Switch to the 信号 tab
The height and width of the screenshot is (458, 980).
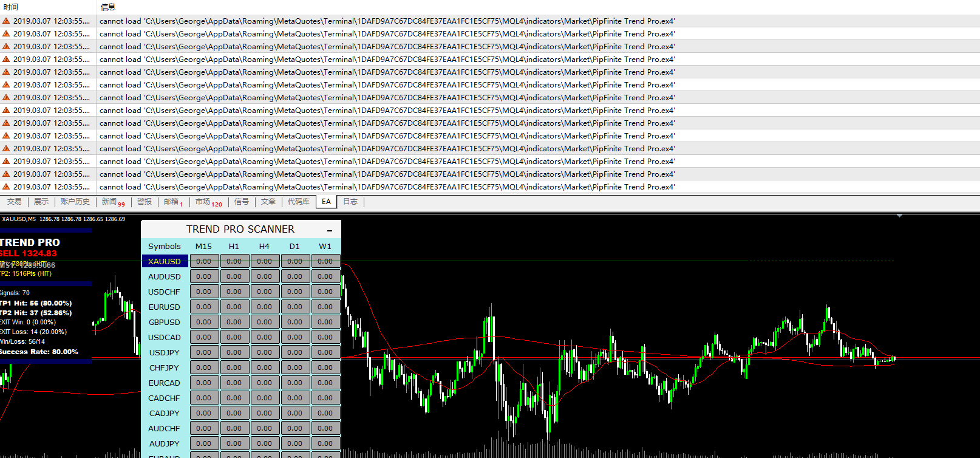(x=242, y=202)
